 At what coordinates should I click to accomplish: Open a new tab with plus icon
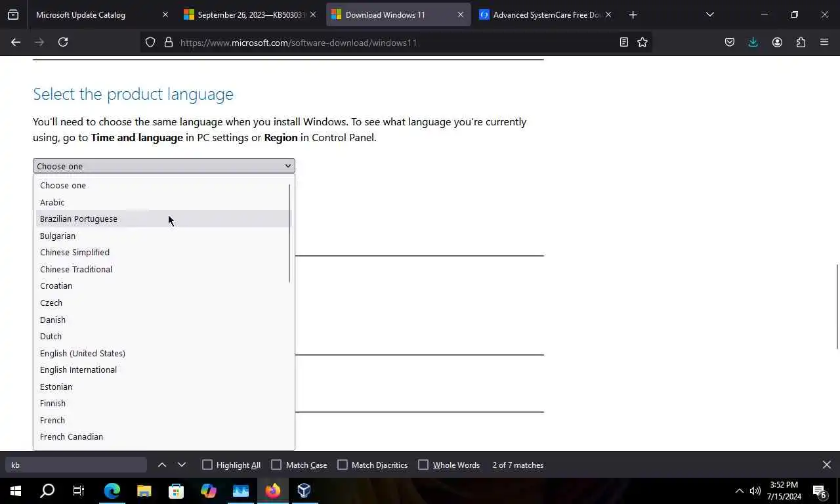tap(633, 14)
